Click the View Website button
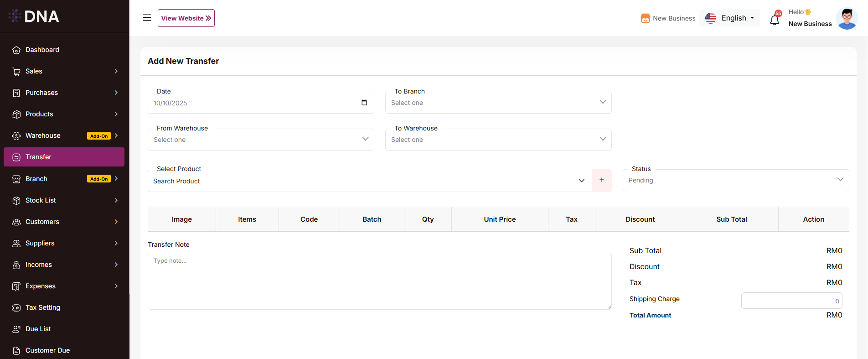 (x=186, y=18)
